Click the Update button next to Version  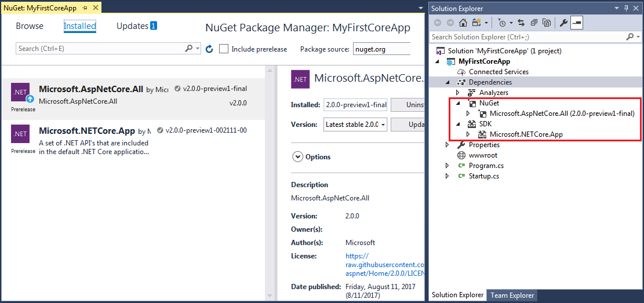(407, 124)
